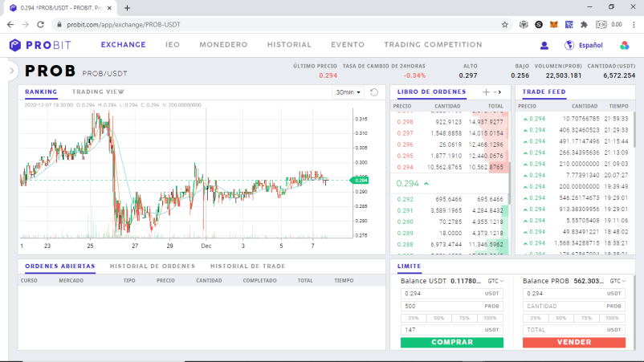Reset the chart with the refresh icon
The height and width of the screenshot is (362, 644).
point(374,92)
